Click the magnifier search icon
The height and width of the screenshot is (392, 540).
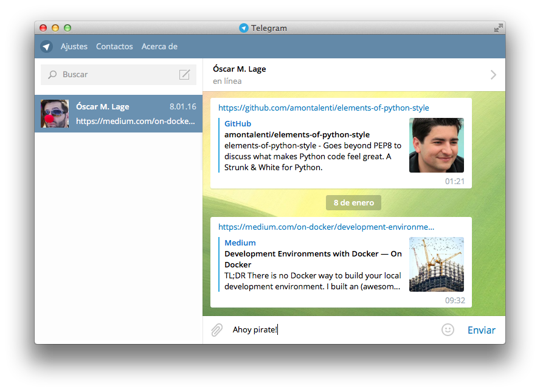(x=52, y=74)
